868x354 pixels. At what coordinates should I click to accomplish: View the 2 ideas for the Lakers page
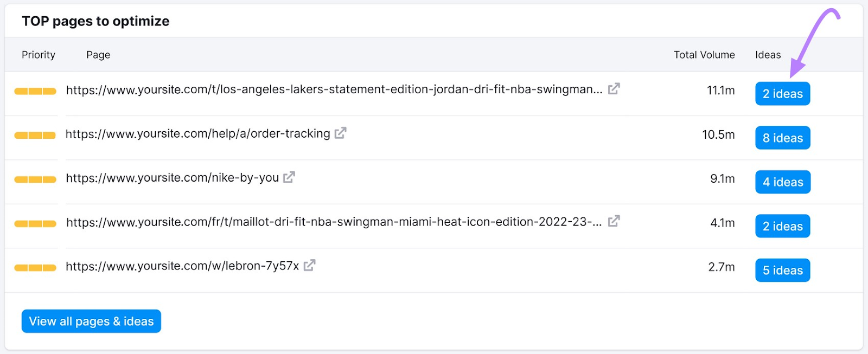[782, 93]
